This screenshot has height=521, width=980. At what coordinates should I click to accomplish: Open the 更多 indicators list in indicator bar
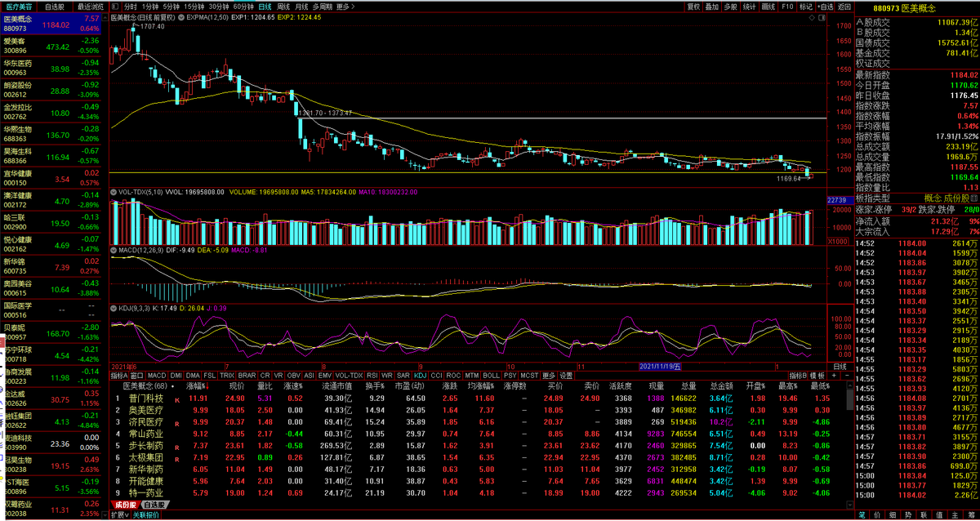[x=548, y=375]
